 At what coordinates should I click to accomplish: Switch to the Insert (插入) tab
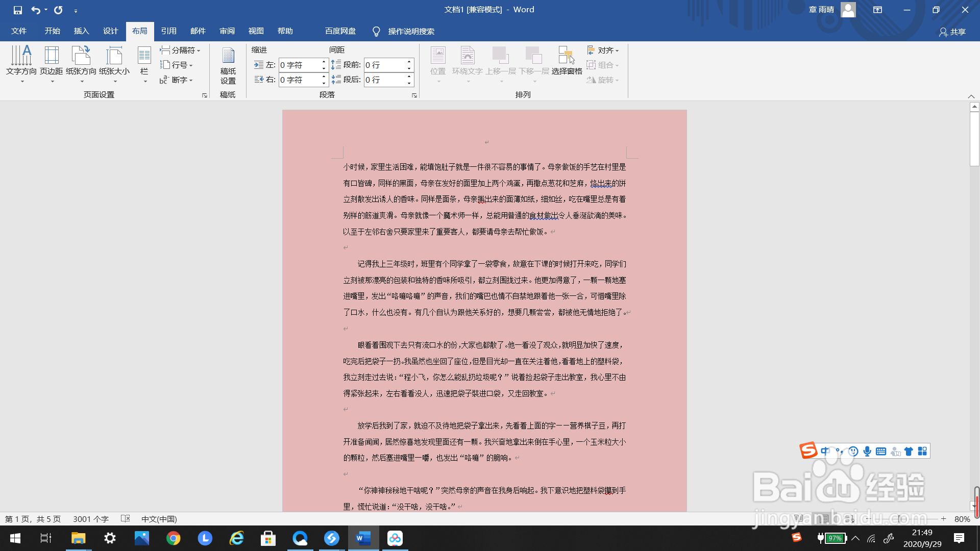(x=81, y=31)
